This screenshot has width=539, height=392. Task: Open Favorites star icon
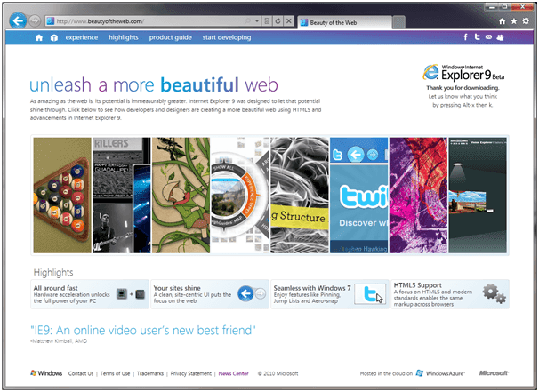514,21
